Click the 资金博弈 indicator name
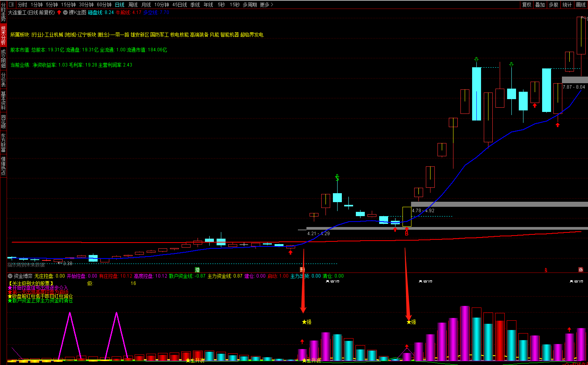This screenshot has width=588, height=365. 23,276
